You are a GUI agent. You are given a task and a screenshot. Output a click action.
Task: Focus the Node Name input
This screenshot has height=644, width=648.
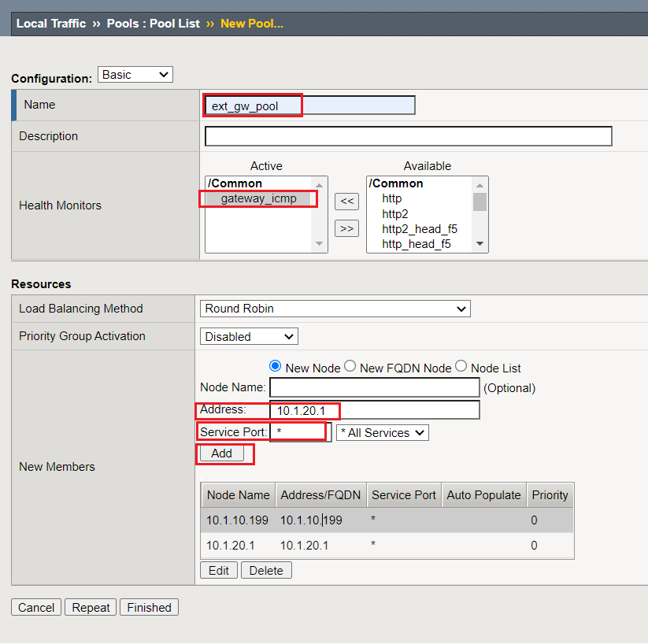point(375,387)
